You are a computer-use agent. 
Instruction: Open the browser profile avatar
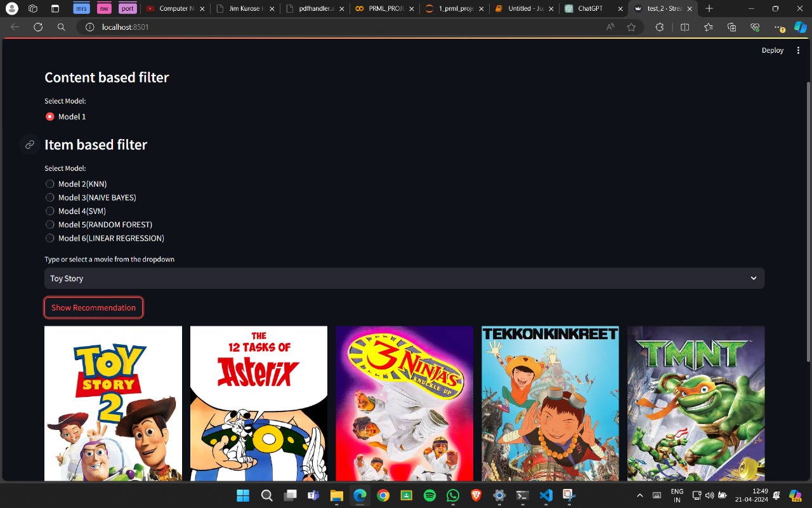coord(12,9)
